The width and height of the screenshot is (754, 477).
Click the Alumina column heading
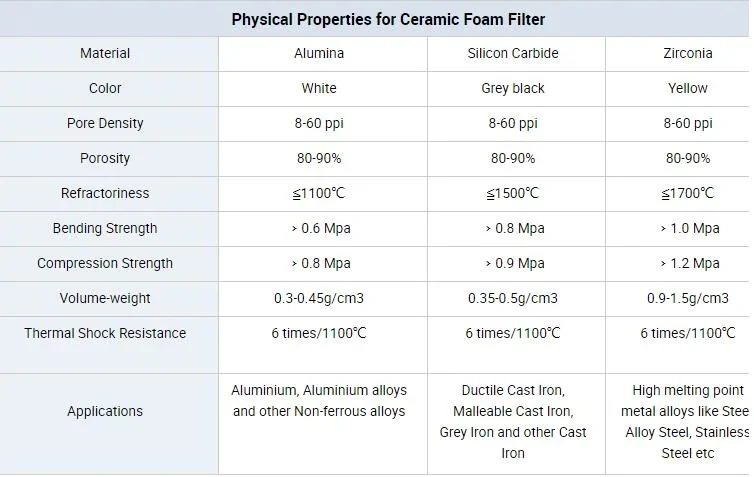point(319,53)
